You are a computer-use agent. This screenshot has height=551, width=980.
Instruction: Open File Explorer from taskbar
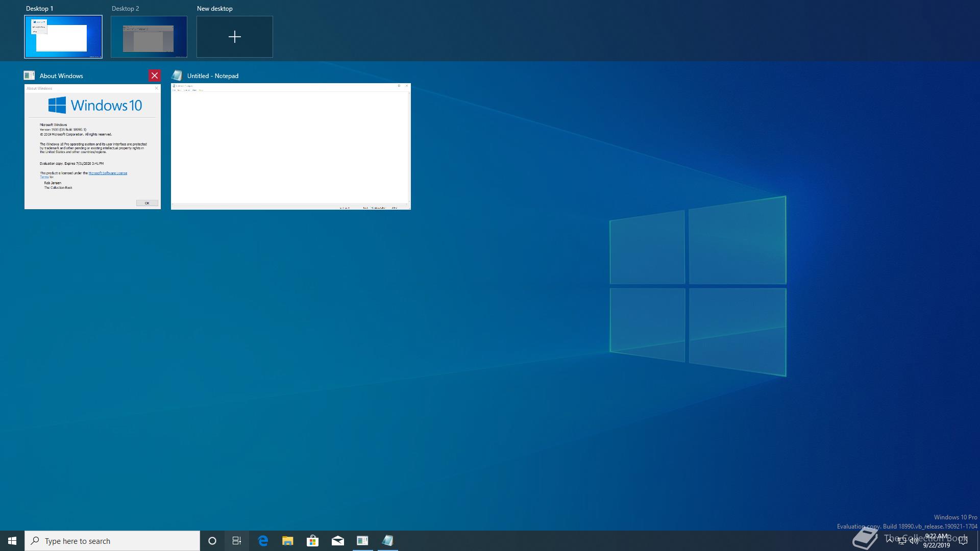pos(288,541)
